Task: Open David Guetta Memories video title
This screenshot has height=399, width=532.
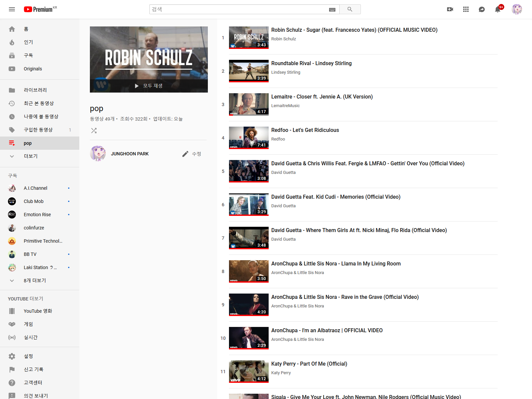Action: 336,197
